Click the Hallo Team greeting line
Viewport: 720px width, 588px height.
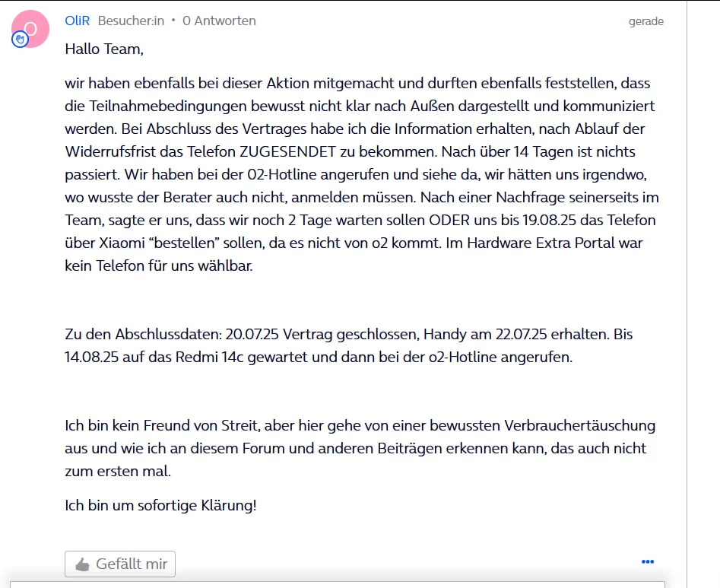(104, 49)
